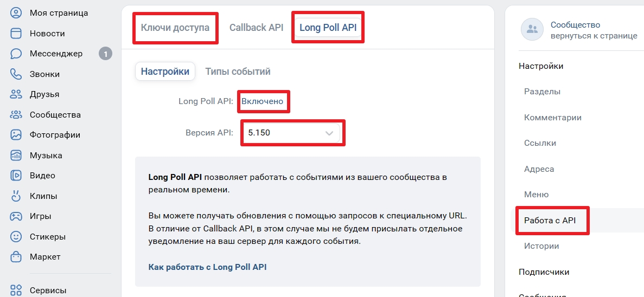This screenshot has width=644, height=297.
Task: Click вернуться к странице link
Action: 594,36
